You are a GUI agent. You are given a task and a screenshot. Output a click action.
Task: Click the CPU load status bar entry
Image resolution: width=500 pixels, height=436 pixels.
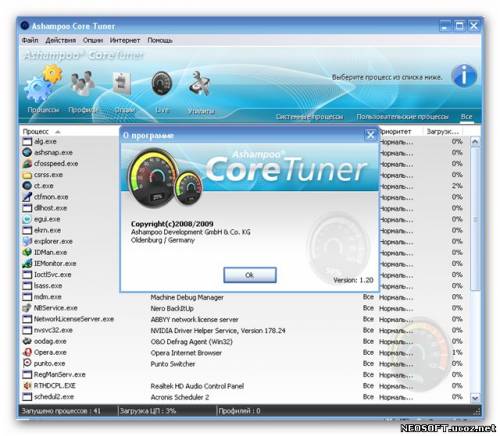pyautogui.click(x=148, y=411)
